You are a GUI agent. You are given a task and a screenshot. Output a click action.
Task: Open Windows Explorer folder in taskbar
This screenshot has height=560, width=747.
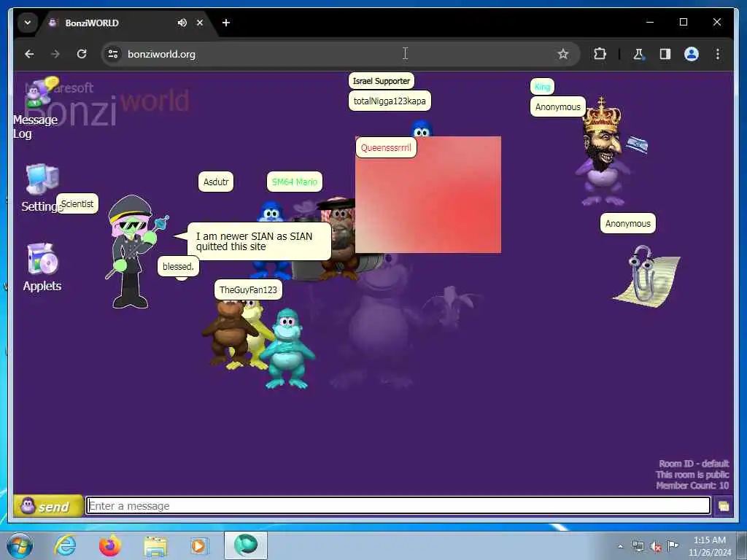[x=155, y=545]
